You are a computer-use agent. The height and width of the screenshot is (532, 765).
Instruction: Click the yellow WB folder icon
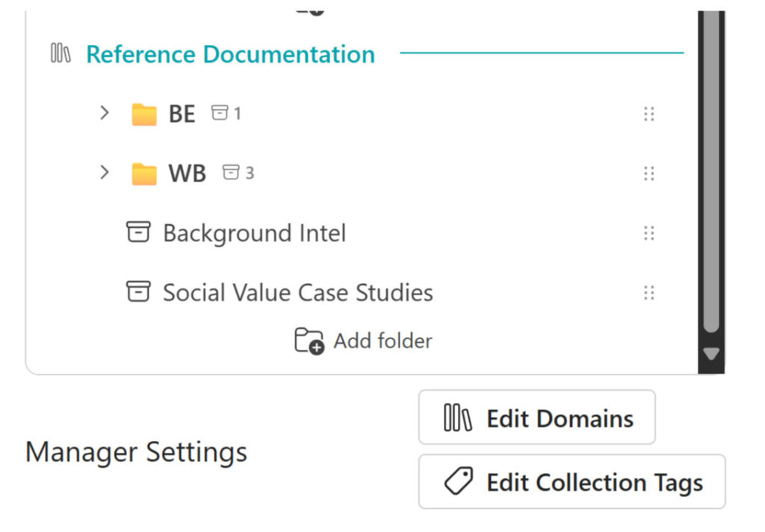pos(144,174)
